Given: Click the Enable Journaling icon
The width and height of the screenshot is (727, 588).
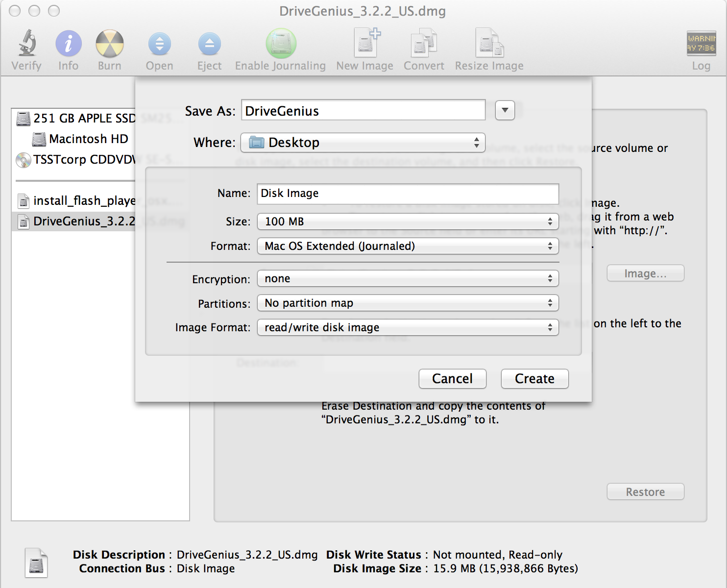Looking at the screenshot, I should [x=281, y=43].
